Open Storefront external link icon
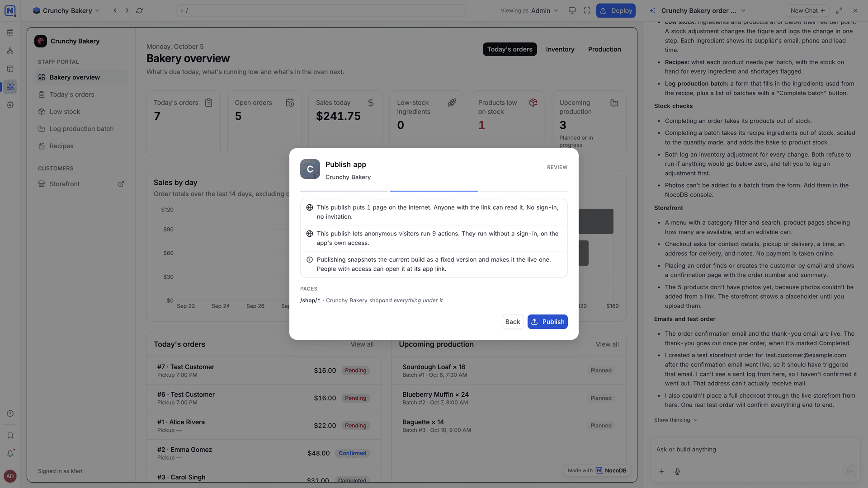 click(121, 184)
